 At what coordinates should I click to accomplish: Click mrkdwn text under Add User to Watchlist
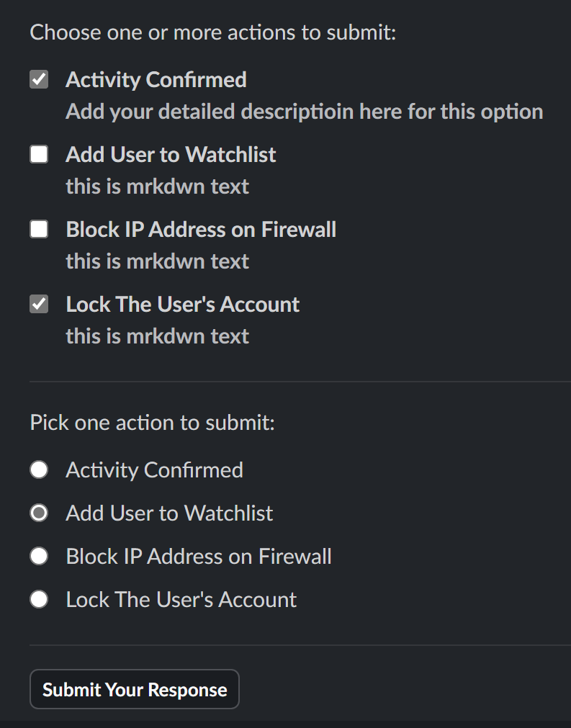(x=157, y=186)
